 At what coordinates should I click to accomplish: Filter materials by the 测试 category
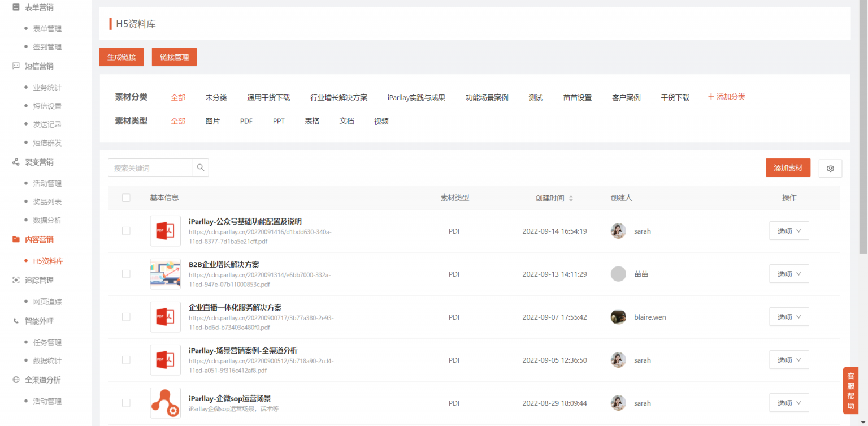pos(536,97)
